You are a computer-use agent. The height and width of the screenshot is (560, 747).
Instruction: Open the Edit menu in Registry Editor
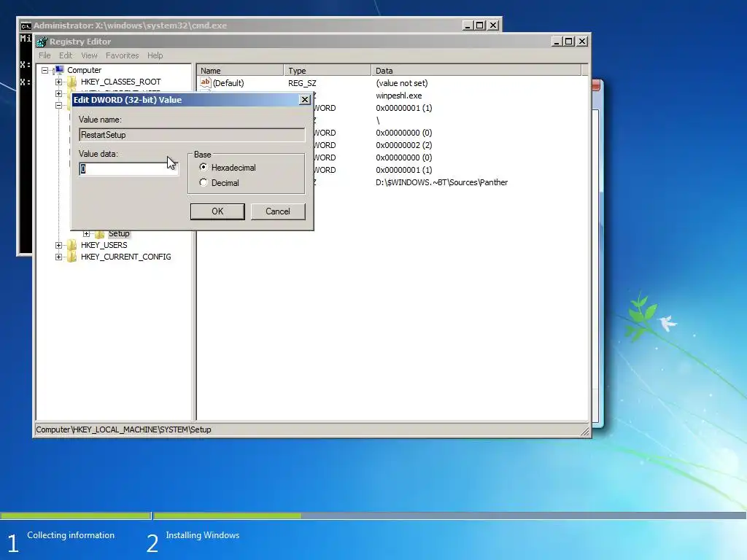click(66, 55)
